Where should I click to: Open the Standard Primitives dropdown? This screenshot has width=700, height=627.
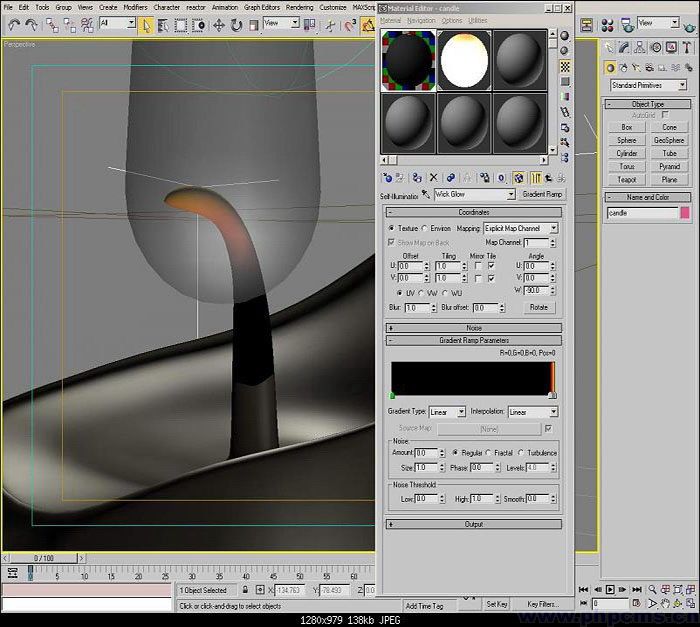coord(648,85)
